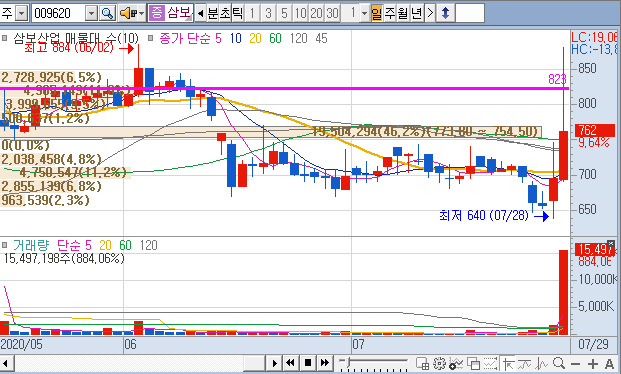Select the 30 interval button

(332, 13)
